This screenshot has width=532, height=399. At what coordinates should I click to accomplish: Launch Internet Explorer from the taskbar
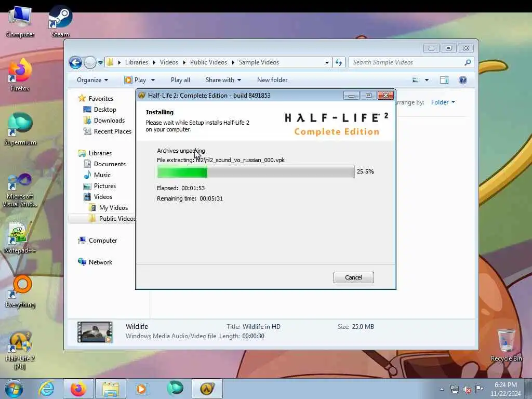point(46,389)
